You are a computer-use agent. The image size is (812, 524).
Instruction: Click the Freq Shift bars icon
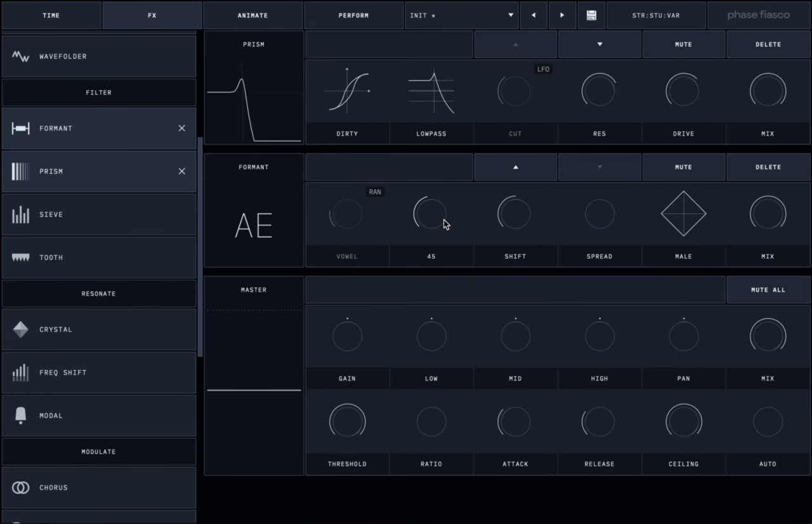click(21, 372)
